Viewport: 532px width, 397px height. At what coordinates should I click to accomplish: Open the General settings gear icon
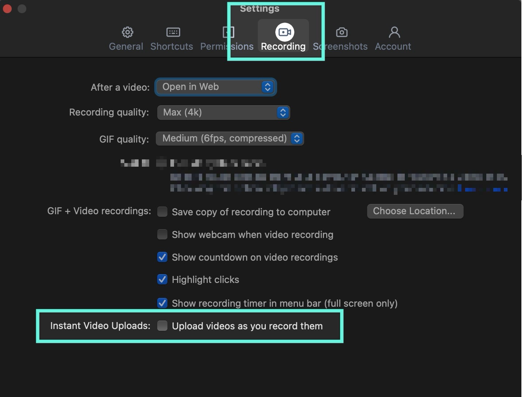[x=127, y=32]
